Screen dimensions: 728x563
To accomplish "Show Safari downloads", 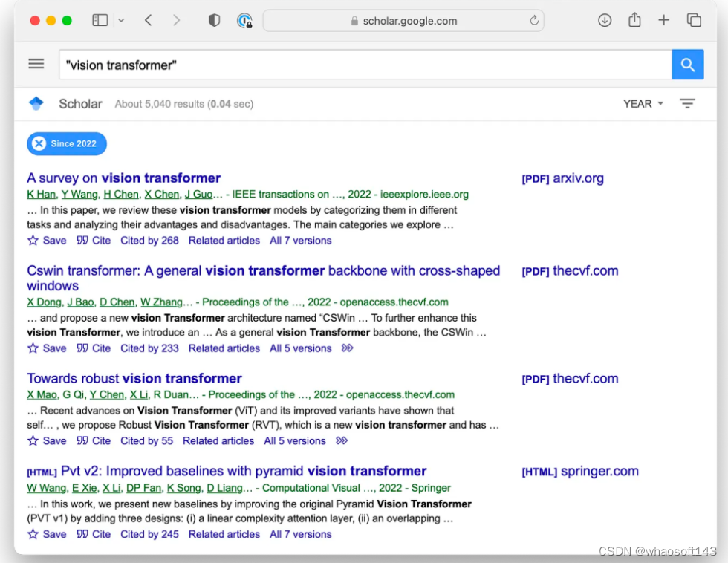I will point(605,20).
